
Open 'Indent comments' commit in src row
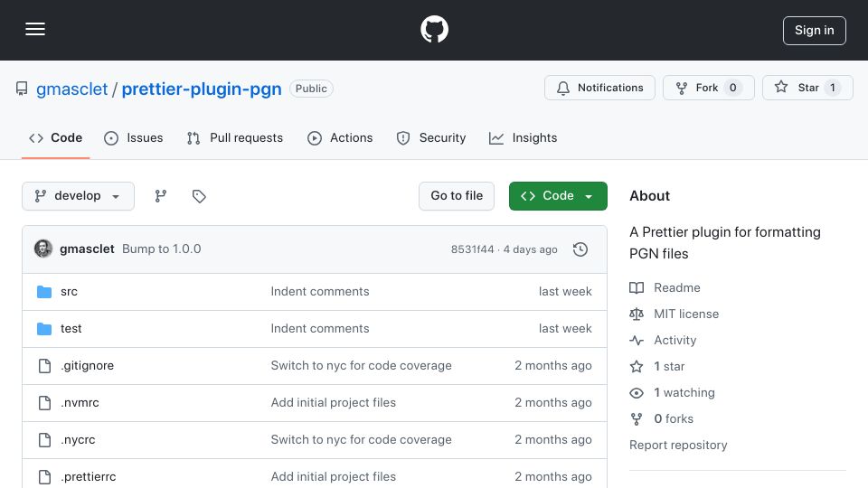pyautogui.click(x=320, y=292)
